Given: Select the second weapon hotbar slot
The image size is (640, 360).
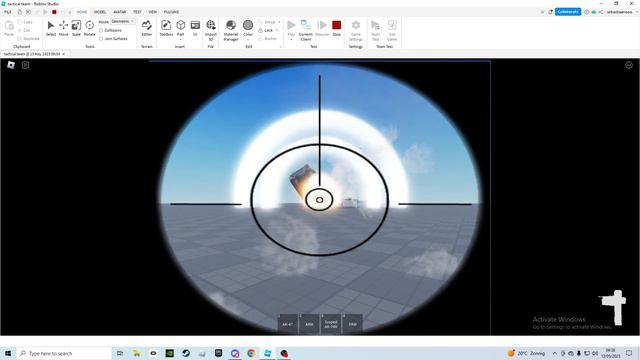Looking at the screenshot, I should pyautogui.click(x=309, y=324).
